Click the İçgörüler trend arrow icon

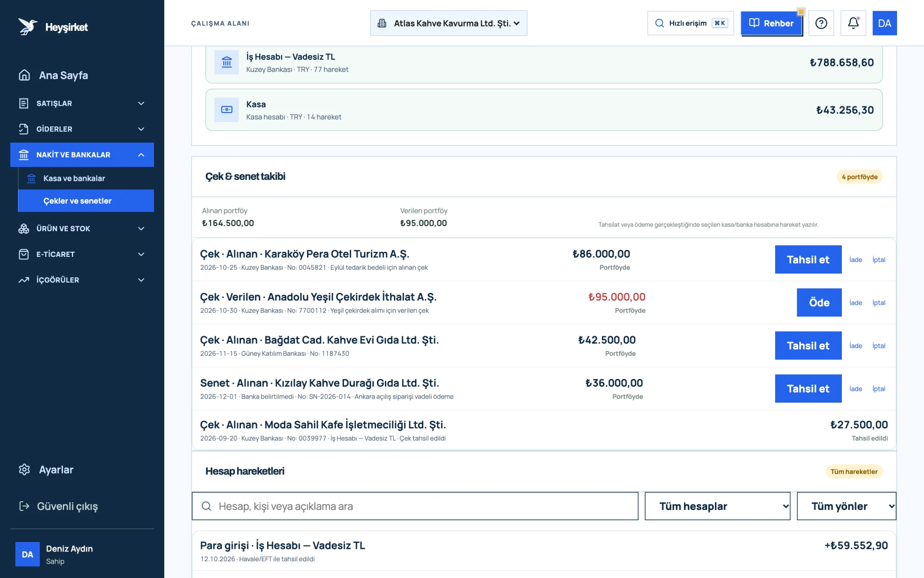24,280
